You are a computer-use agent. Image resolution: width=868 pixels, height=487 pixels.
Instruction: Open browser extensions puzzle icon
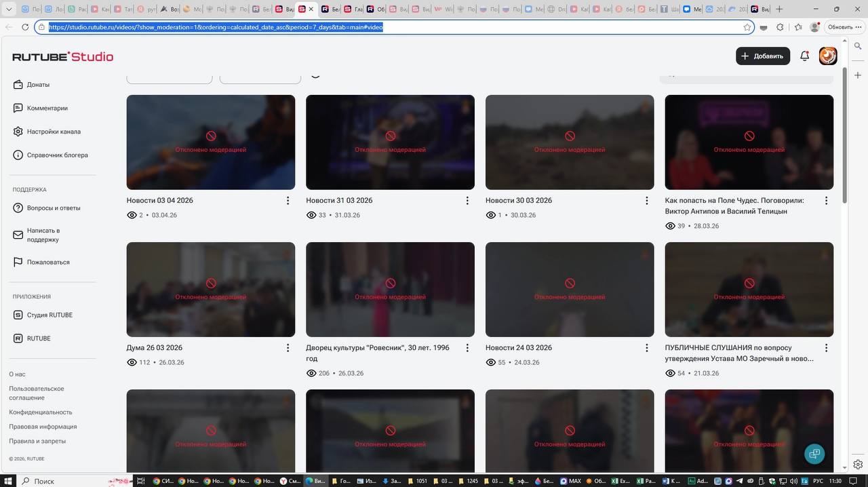780,27
